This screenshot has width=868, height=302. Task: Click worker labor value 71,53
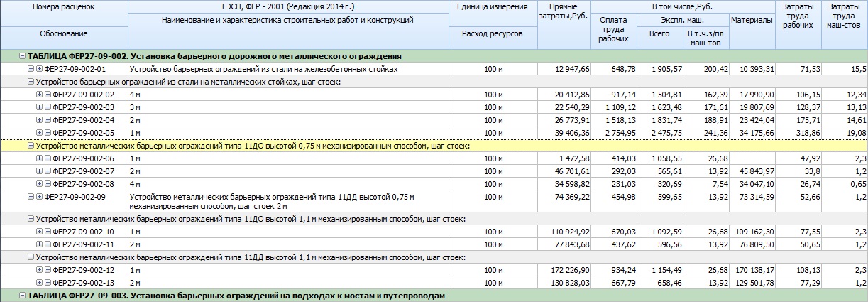[810, 69]
